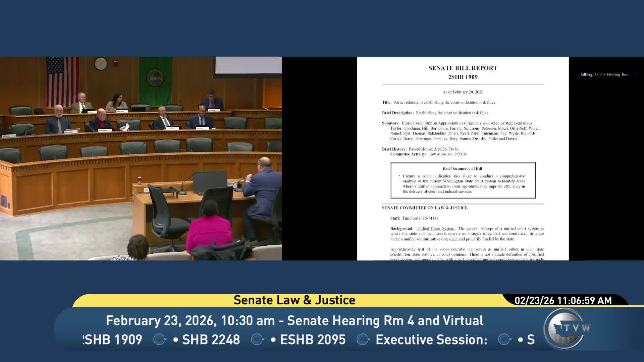The height and width of the screenshot is (362, 644).
Task: Click the Executive Session ticker label
Action: click(x=431, y=340)
